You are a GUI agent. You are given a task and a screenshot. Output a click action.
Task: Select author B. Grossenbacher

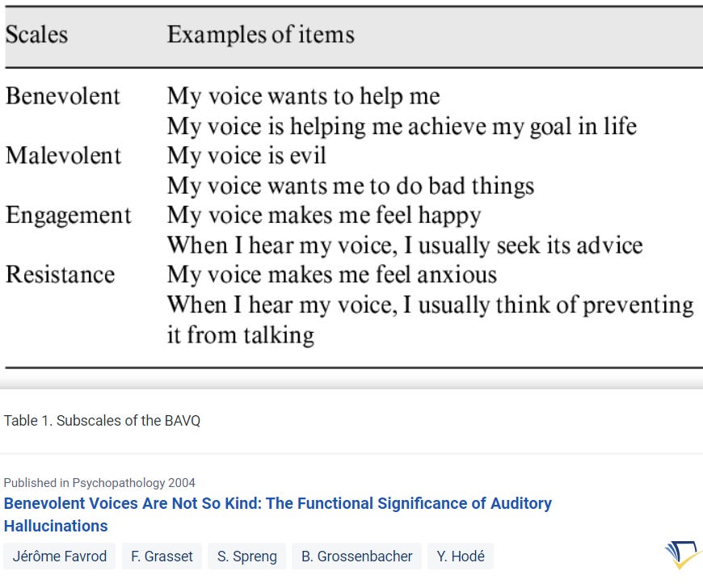pyautogui.click(x=356, y=556)
